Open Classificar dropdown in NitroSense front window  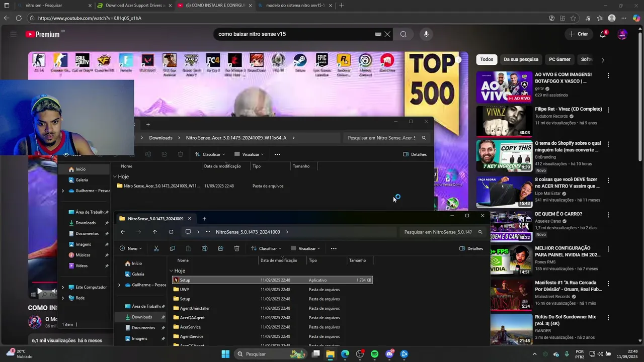point(266,248)
